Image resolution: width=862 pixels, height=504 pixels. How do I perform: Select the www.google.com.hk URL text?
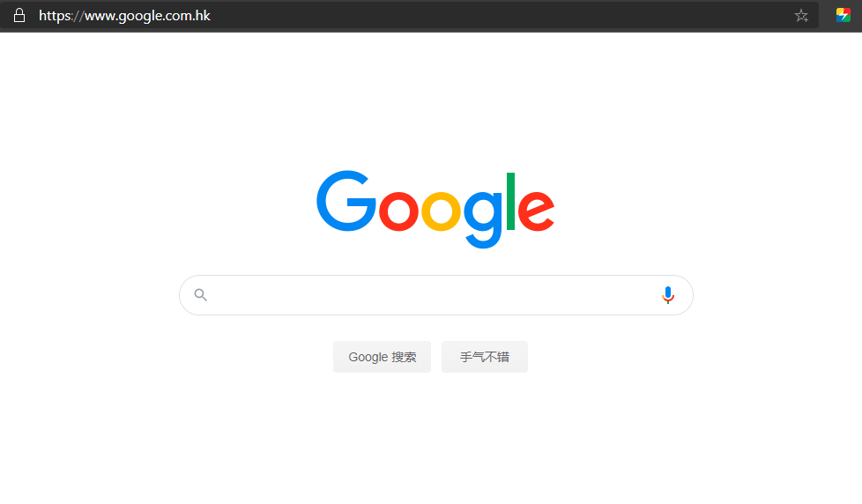[x=147, y=15]
